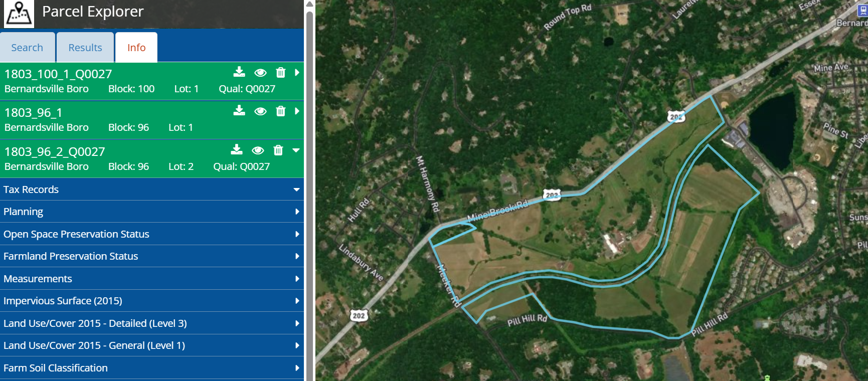Delete parcel 1803_96_2_Q0027 with trash icon
Screen dimensions: 868x381
278,150
